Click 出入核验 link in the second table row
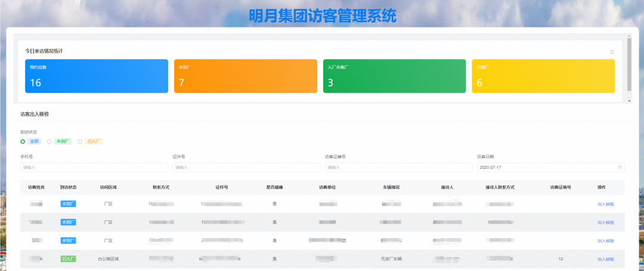This screenshot has height=271, width=644. click(x=605, y=222)
